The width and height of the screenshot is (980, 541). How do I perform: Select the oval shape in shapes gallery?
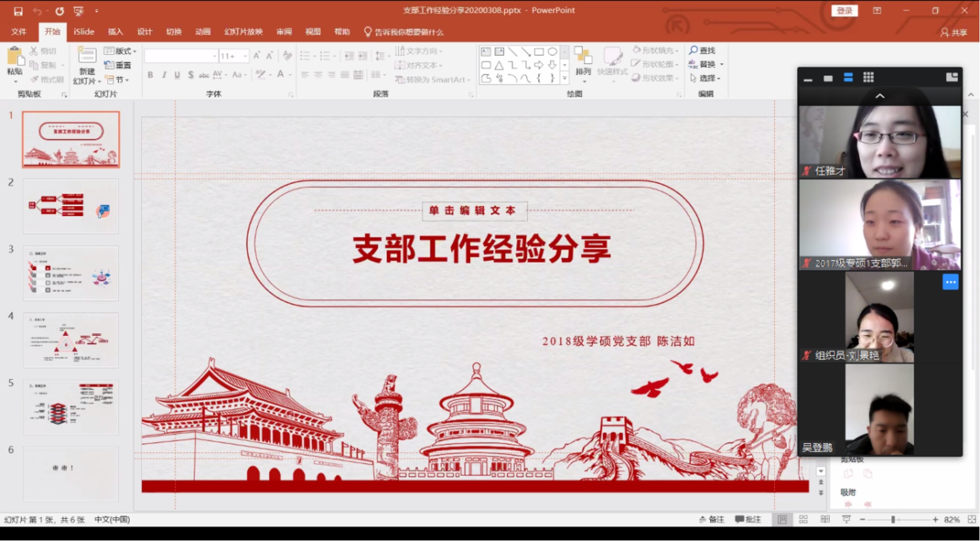(552, 52)
